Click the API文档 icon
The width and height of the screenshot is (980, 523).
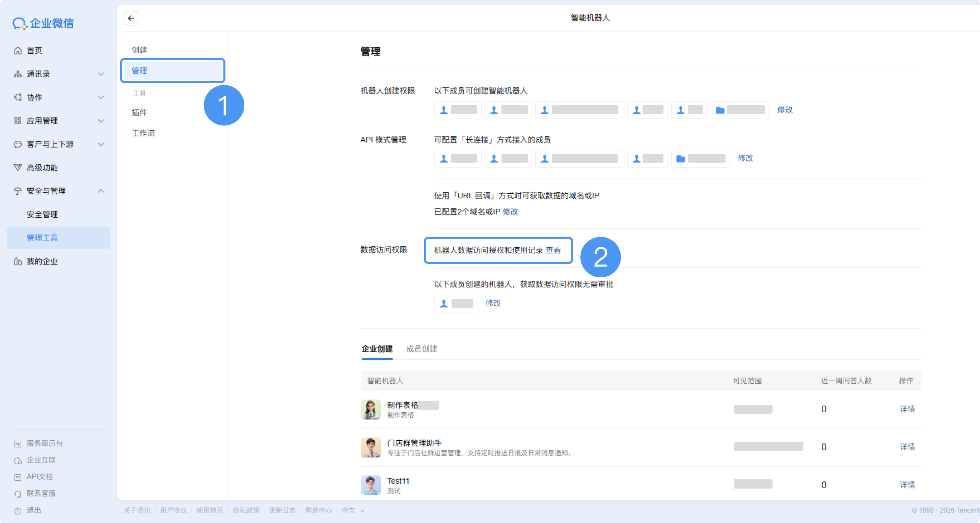[x=18, y=477]
